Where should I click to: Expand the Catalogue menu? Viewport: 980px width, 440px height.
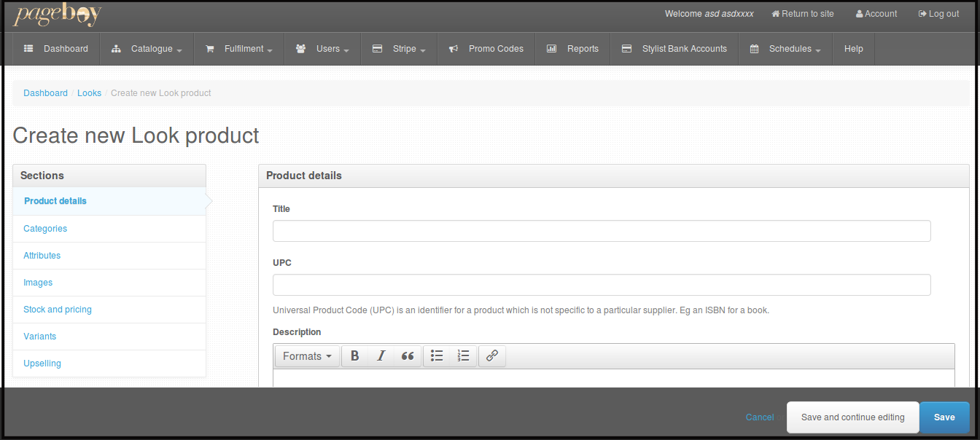point(147,49)
